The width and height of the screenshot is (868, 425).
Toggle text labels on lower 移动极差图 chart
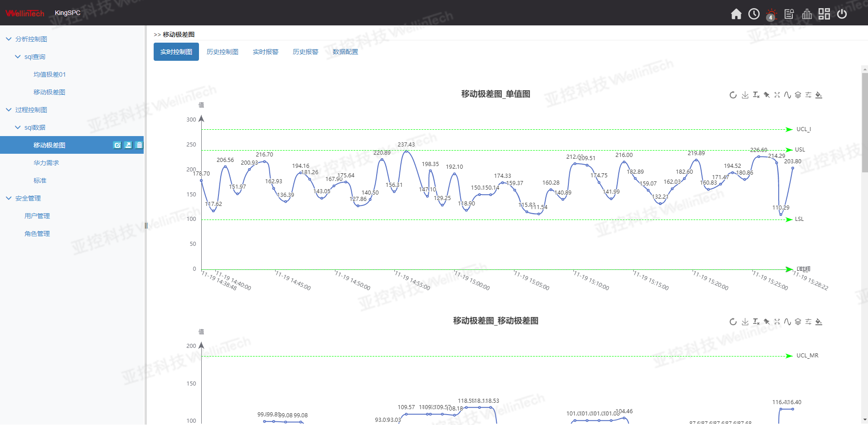point(756,322)
